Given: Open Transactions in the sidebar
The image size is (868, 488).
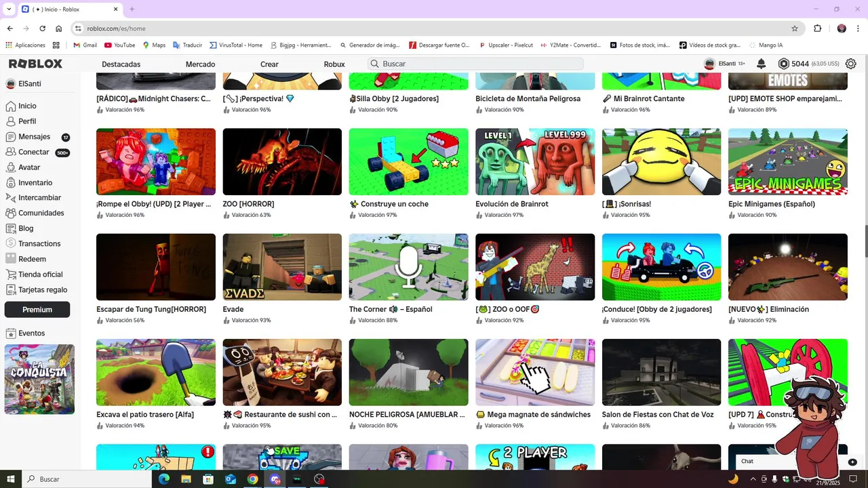Looking at the screenshot, I should (x=40, y=244).
